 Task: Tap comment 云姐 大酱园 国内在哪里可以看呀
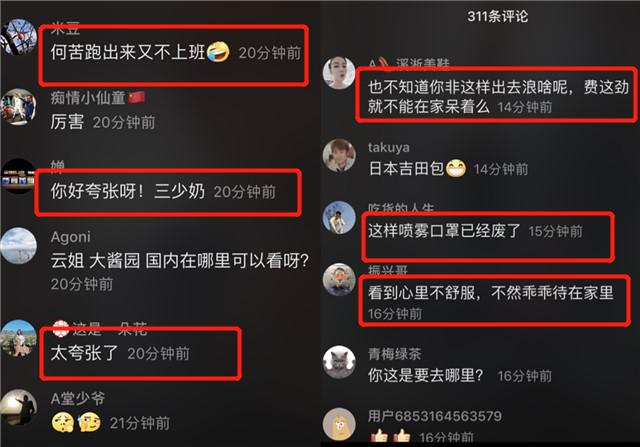[179, 260]
